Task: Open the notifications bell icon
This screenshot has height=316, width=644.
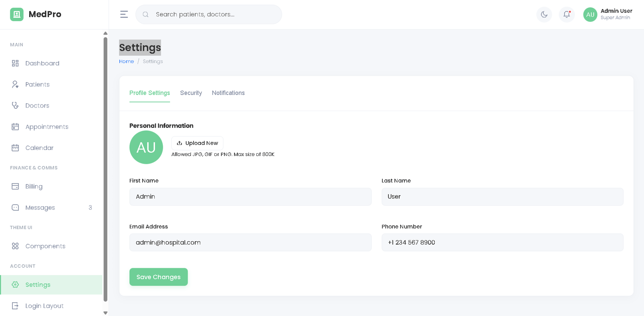Action: [567, 14]
